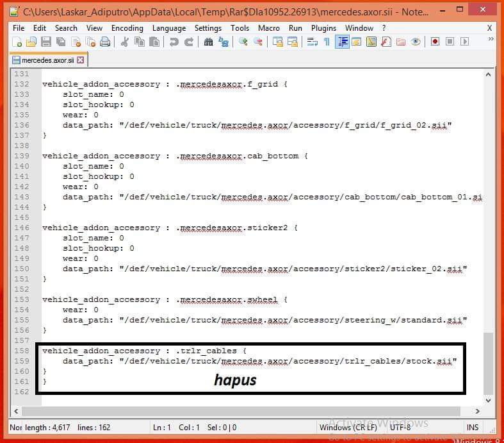Toggle the Word wrap icon
Viewport: 504px width, 443px height.
[312, 42]
